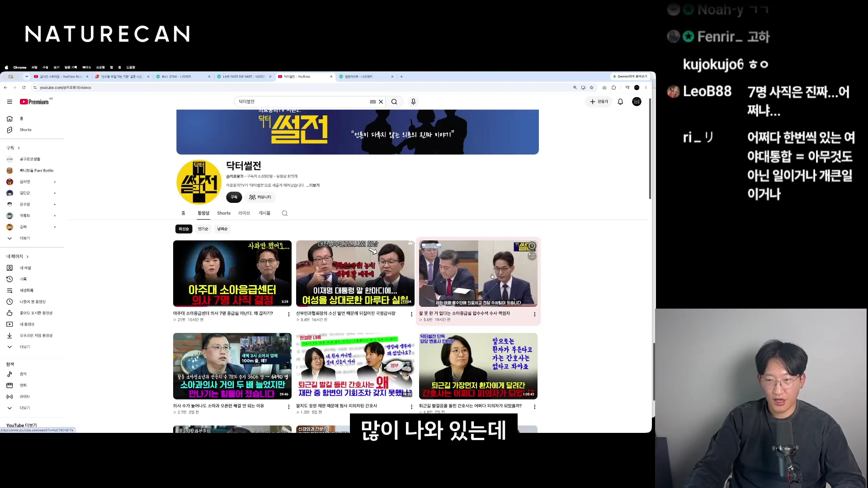Select the 날짜순 sort chip
This screenshot has height=488, width=868.
(x=222, y=229)
